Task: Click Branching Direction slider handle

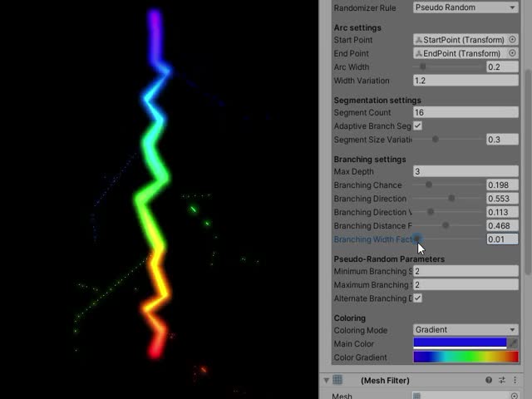Action: coord(451,198)
